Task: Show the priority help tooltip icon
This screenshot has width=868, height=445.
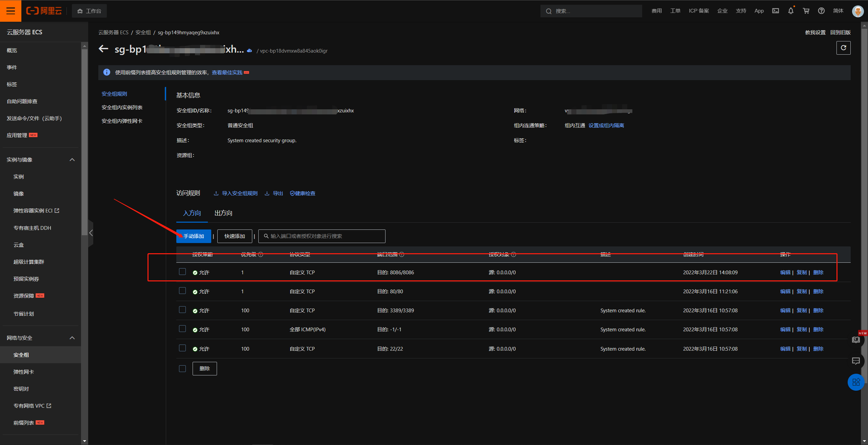Action: click(260, 255)
